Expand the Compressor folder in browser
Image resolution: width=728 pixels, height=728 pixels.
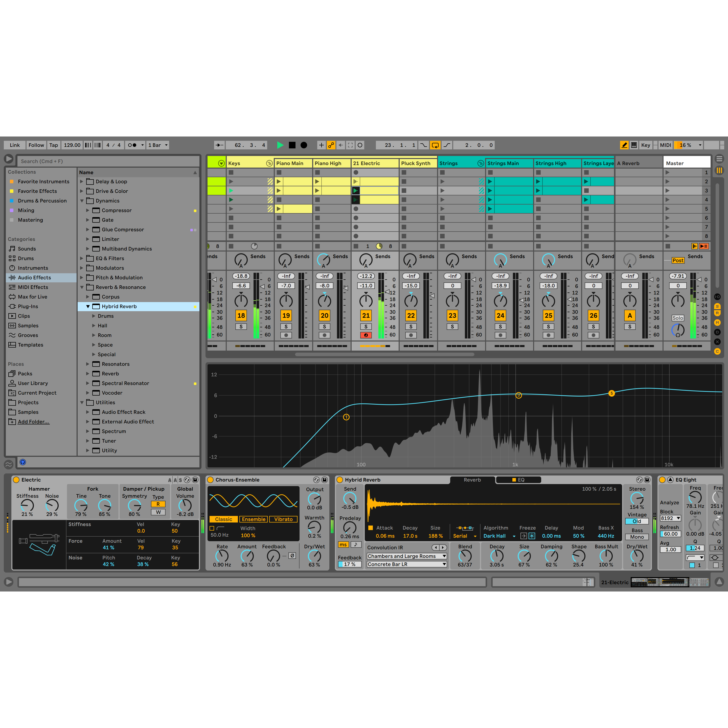coord(88,210)
